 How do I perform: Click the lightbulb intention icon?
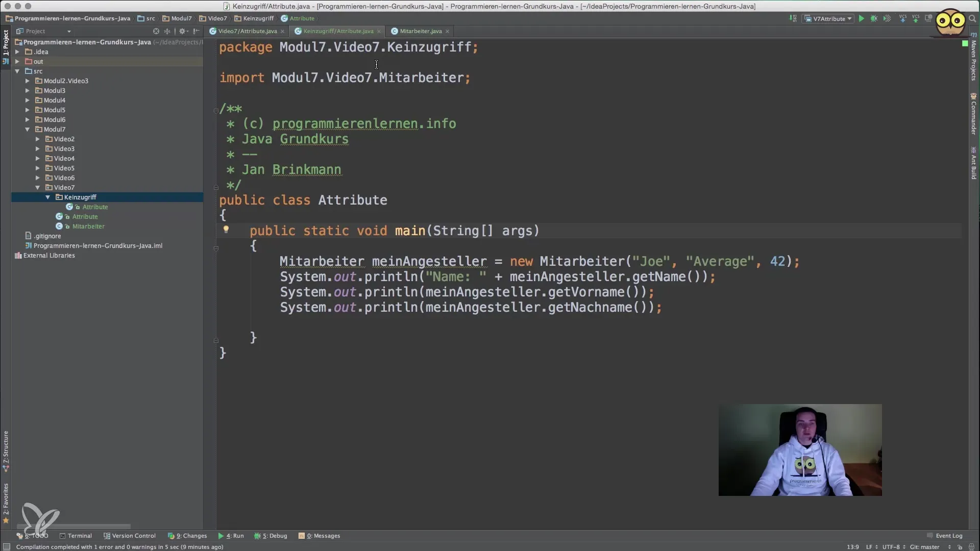click(226, 230)
